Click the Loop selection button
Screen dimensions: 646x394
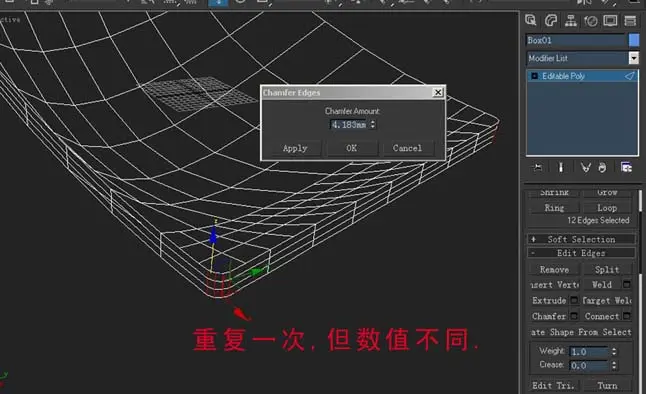(x=607, y=208)
